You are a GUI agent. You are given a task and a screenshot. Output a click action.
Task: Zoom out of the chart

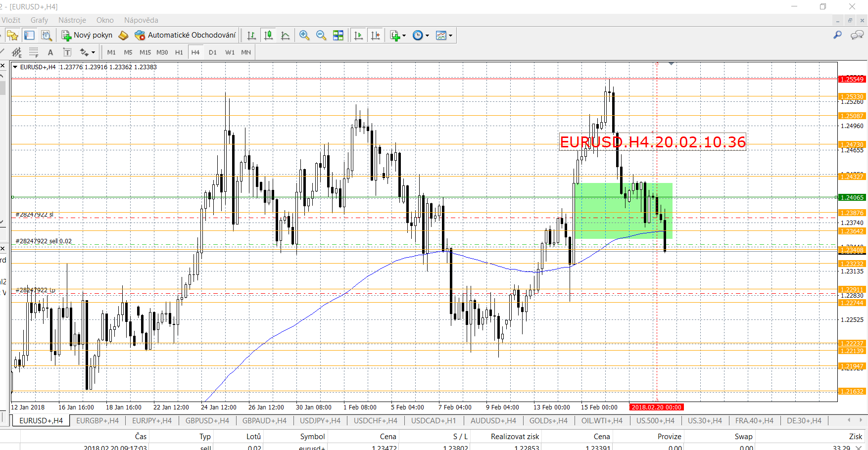coord(321,35)
